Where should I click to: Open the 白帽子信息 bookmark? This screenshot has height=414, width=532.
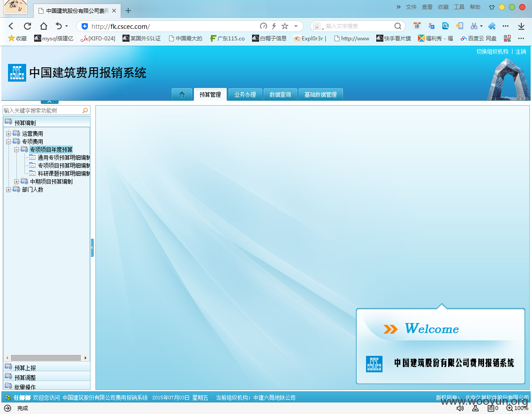(269, 38)
